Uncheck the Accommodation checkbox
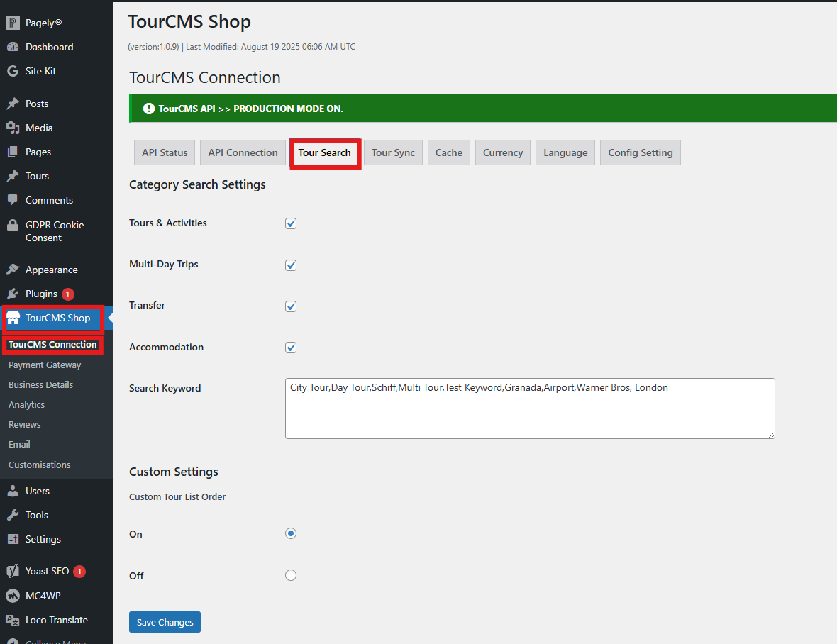The width and height of the screenshot is (837, 644). 291,348
